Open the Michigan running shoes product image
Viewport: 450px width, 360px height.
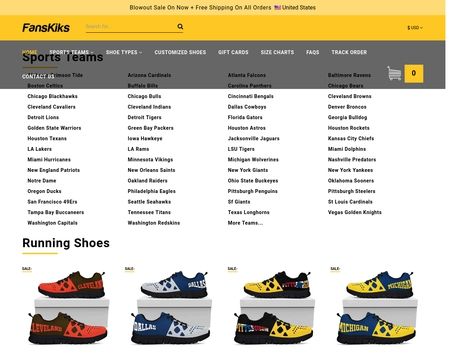pos(376,307)
